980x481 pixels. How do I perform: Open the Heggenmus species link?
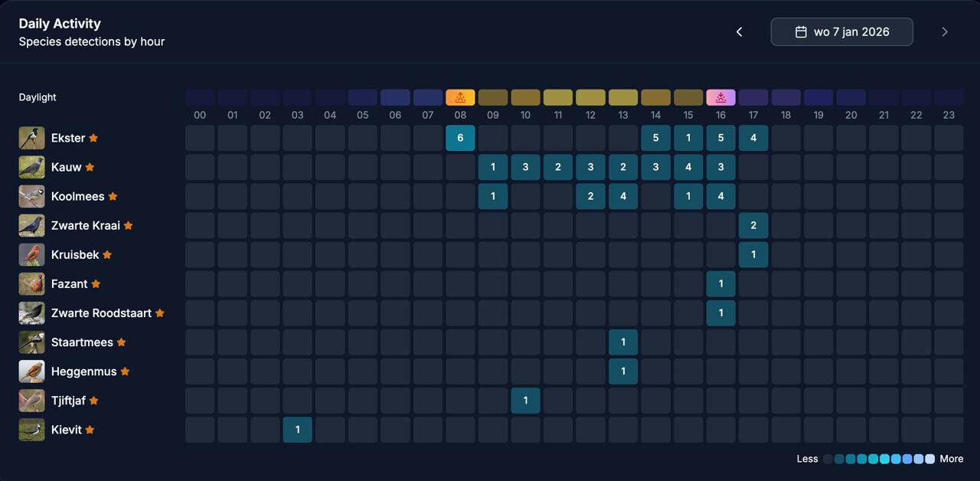(83, 371)
